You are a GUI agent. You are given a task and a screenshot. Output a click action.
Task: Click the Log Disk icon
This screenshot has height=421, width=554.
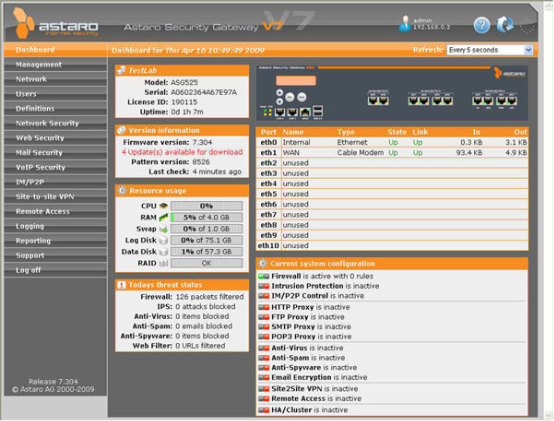(x=163, y=240)
